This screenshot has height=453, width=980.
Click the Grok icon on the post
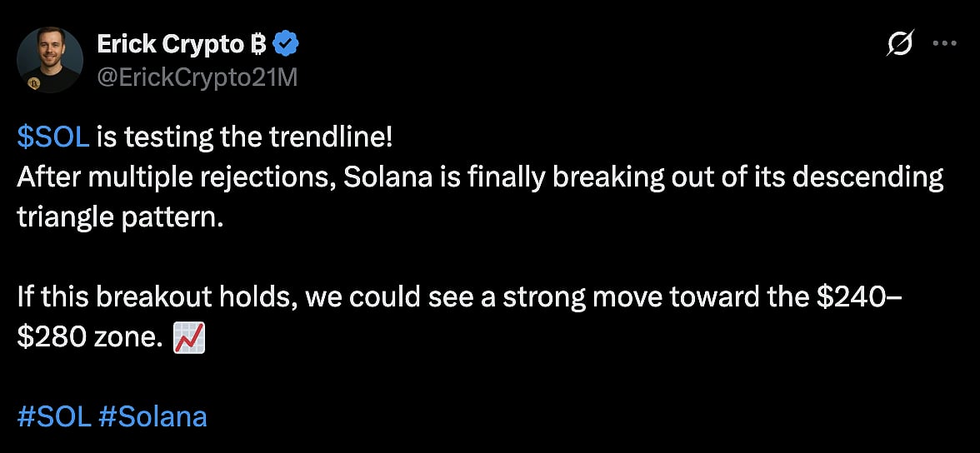[x=900, y=44]
